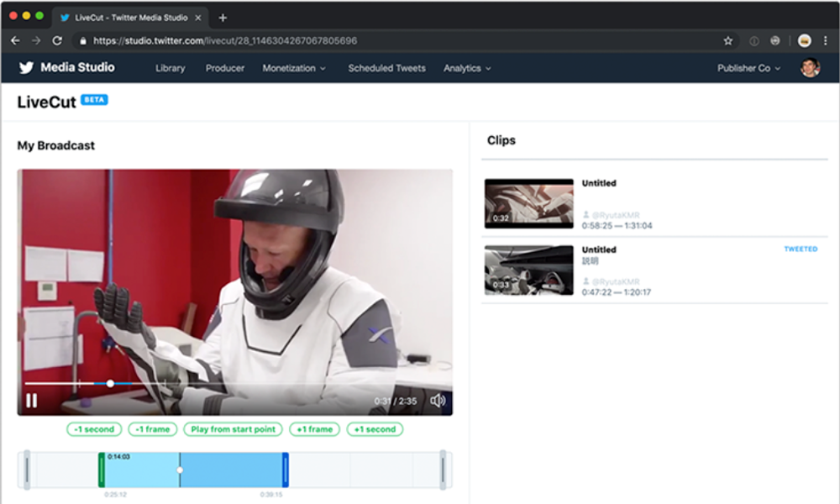Viewport: 840px width, 504px height.
Task: Go to the Library section
Action: (170, 68)
